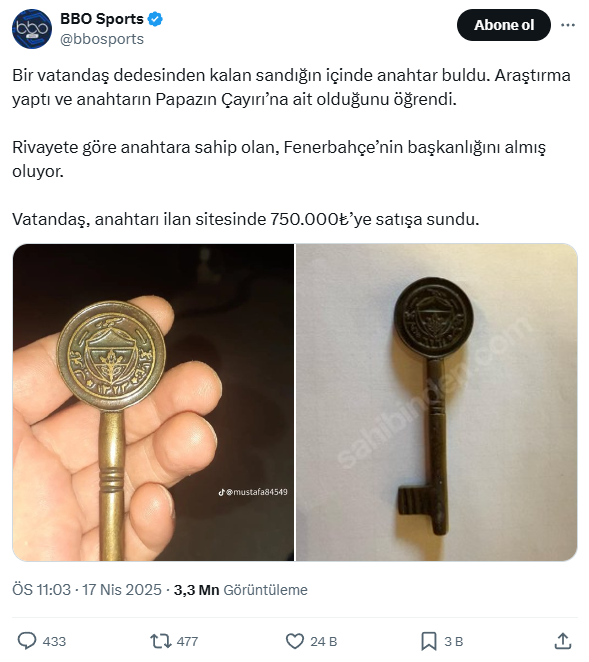Open the share upload icon
The height and width of the screenshot is (662, 589).
click(562, 641)
